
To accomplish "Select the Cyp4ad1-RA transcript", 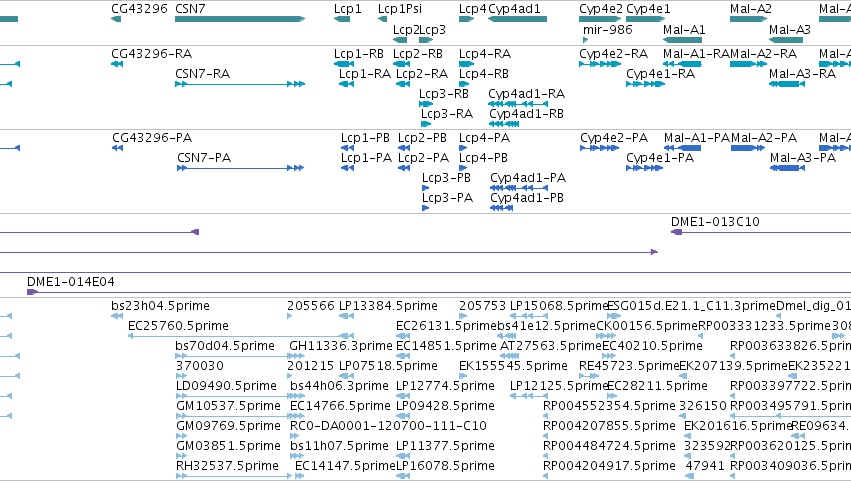I will (x=518, y=104).
